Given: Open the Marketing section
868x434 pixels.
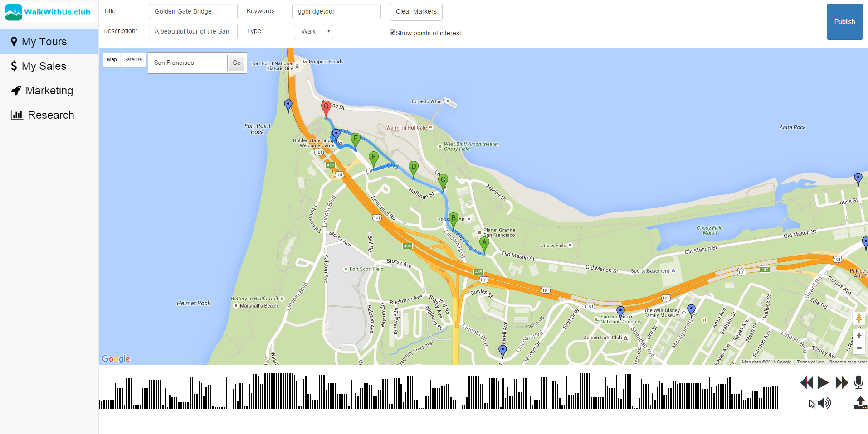Looking at the screenshot, I should tap(49, 91).
